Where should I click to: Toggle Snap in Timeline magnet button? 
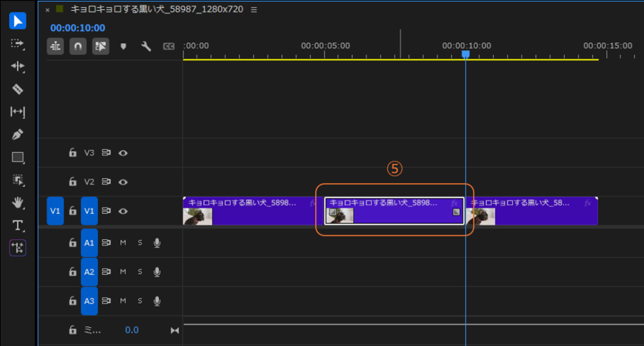(x=78, y=47)
